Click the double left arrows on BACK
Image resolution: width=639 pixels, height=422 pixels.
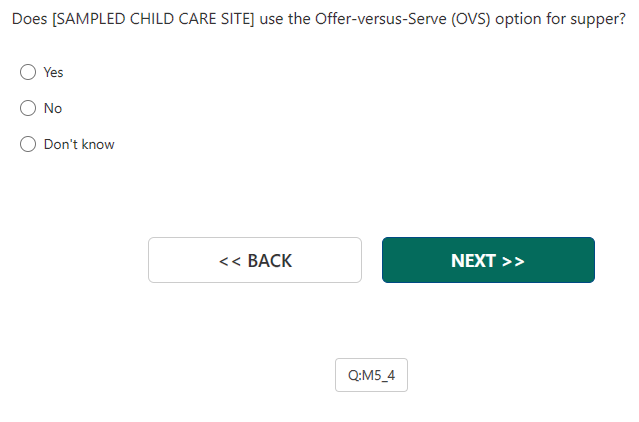(x=230, y=260)
